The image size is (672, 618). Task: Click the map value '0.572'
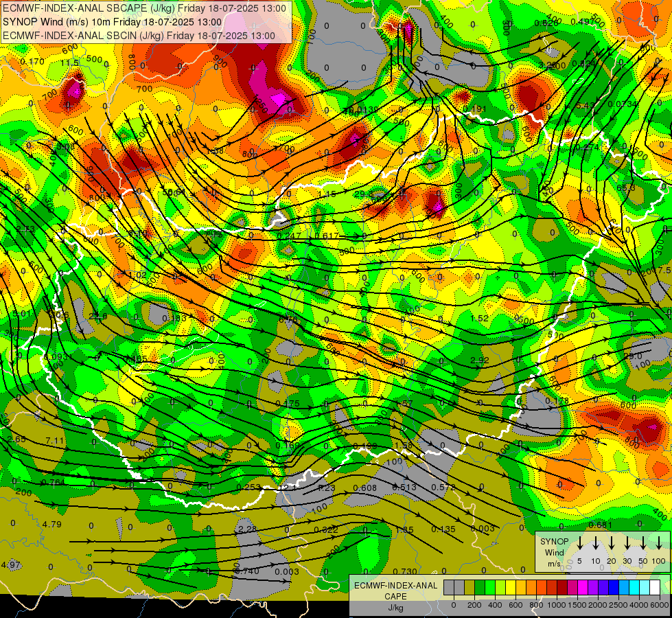click(443, 488)
